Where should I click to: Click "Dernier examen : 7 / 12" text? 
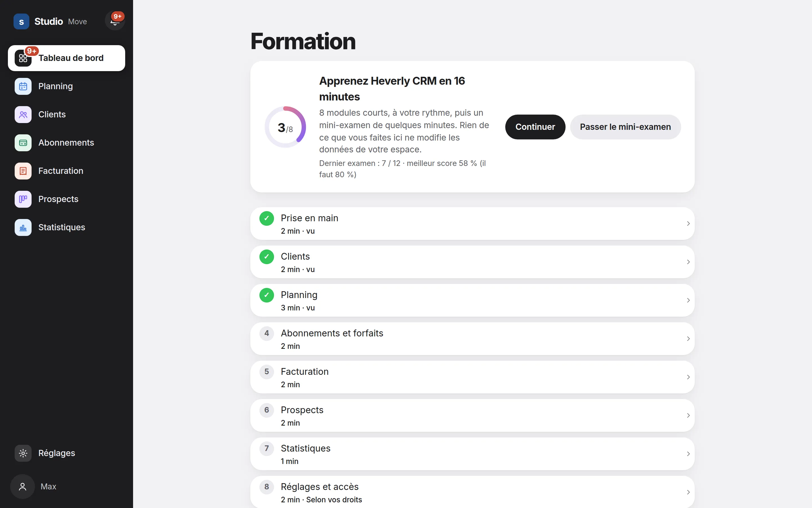[359, 163]
